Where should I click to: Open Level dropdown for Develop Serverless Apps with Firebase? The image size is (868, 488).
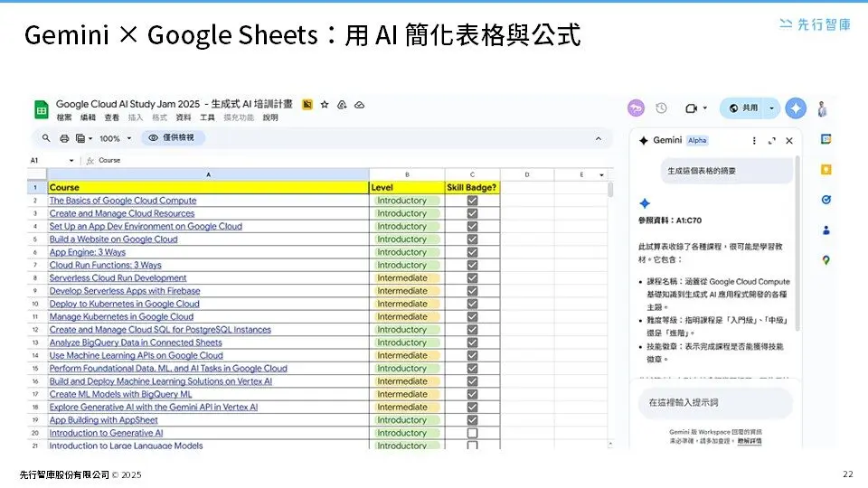tap(407, 290)
